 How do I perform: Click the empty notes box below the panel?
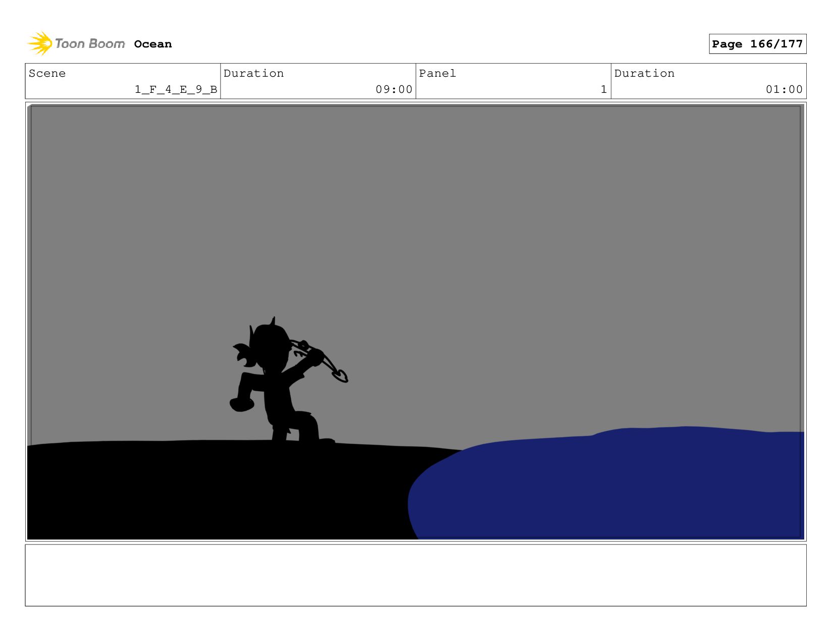click(415, 575)
